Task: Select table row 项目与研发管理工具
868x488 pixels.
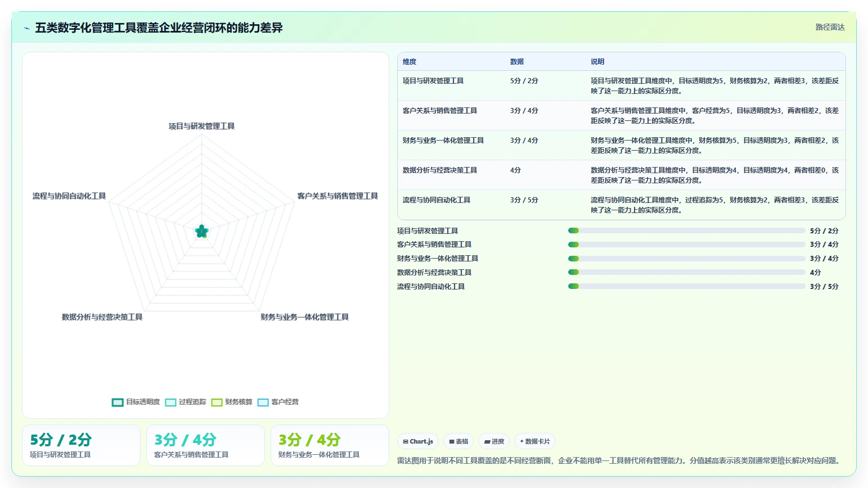Action: click(622, 85)
